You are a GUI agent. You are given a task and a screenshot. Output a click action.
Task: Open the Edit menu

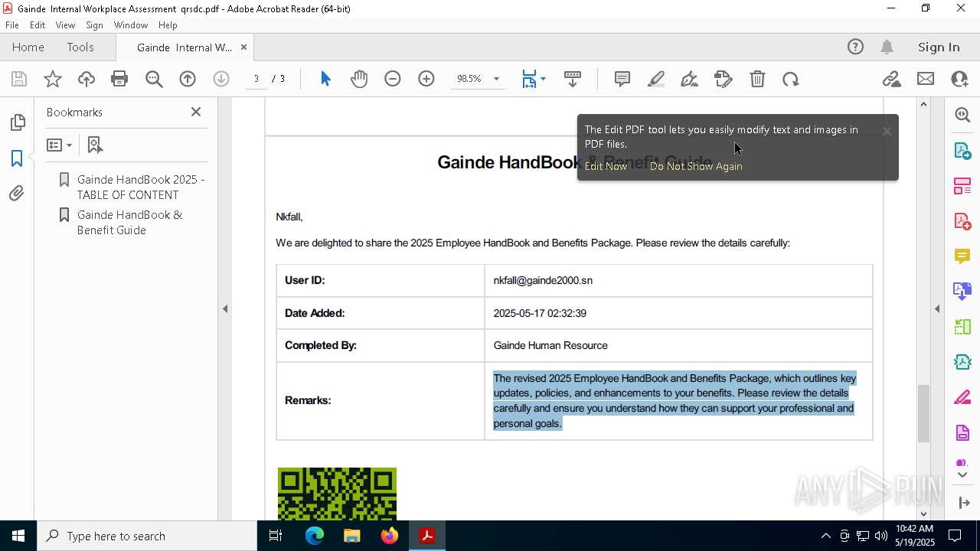coord(38,25)
